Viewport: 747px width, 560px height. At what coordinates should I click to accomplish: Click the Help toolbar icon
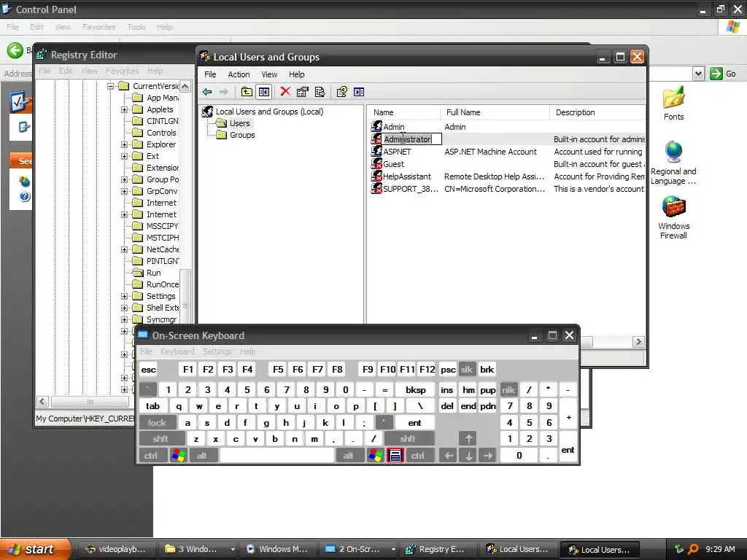tap(341, 92)
